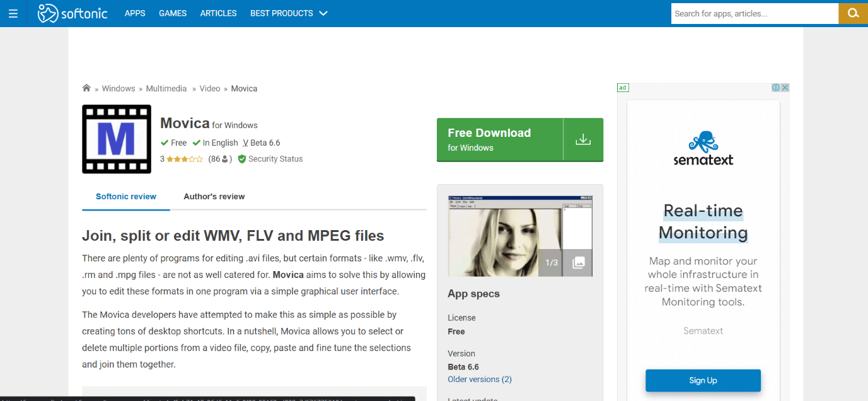Screen dimensions: 868x401
Task: Go to the Multimedia breadcrumb link
Action: [166, 88]
